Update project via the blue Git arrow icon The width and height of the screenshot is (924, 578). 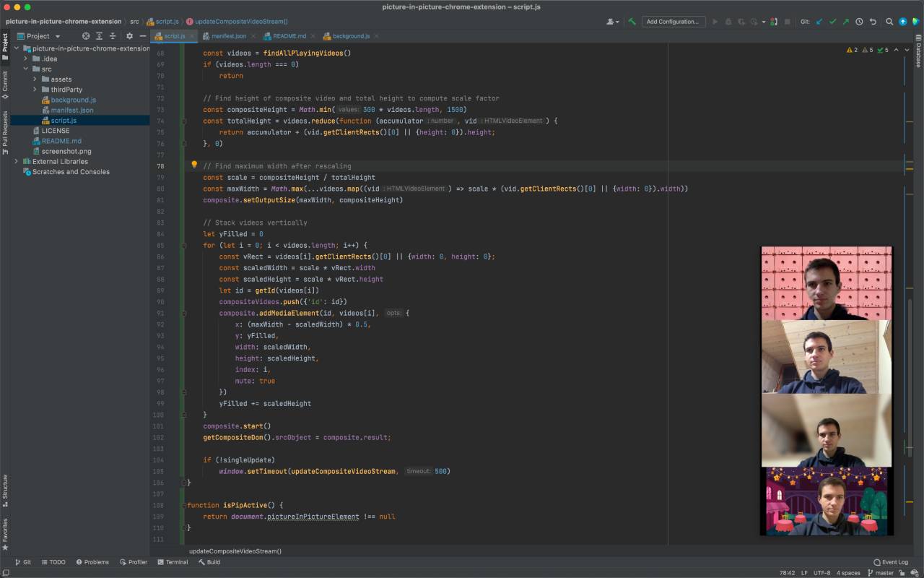point(819,22)
